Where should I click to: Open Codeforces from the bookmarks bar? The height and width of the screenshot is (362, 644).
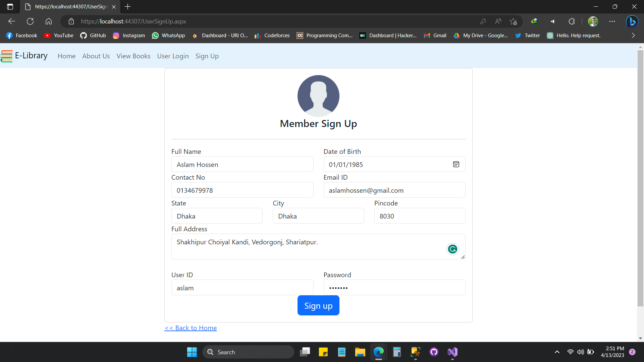(272, 35)
